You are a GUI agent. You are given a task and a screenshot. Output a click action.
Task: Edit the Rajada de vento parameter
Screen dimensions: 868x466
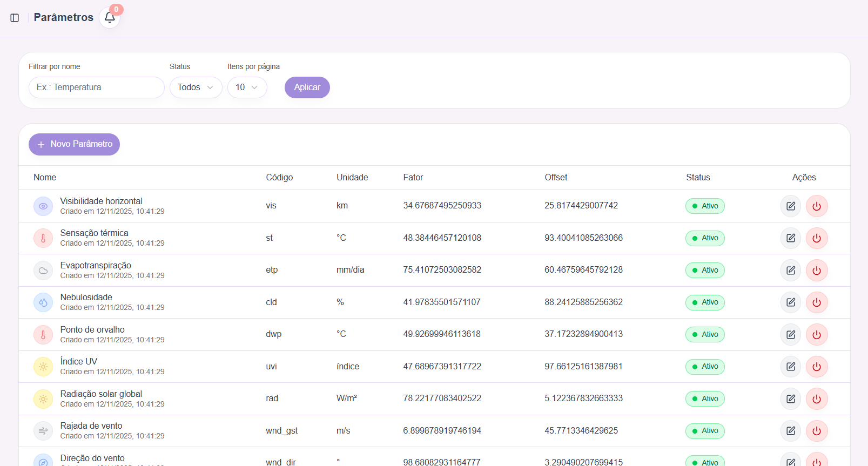point(790,431)
